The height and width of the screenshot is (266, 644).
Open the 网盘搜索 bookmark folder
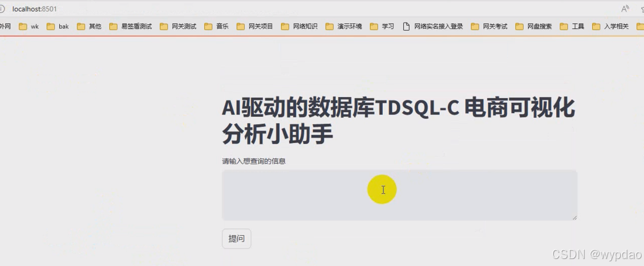pyautogui.click(x=533, y=27)
